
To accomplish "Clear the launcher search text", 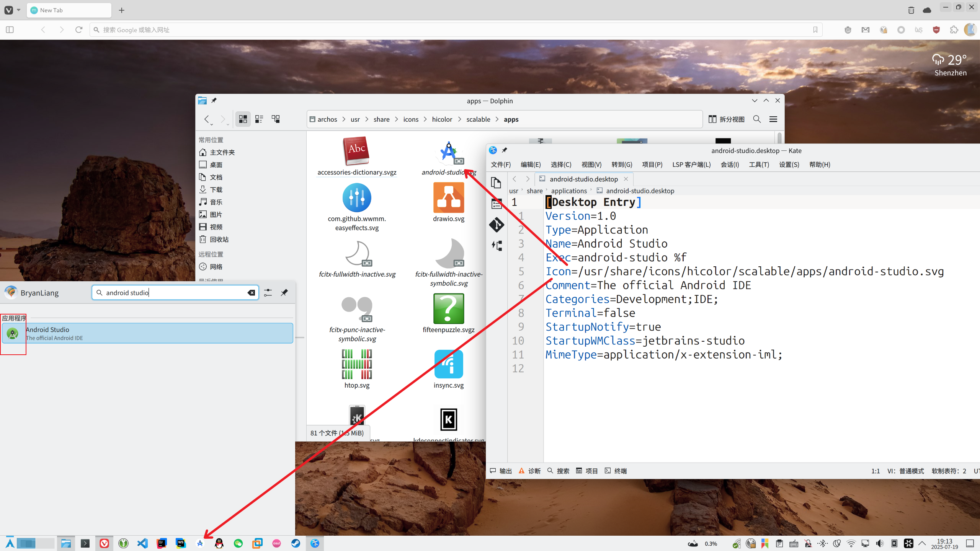I will 251,293.
